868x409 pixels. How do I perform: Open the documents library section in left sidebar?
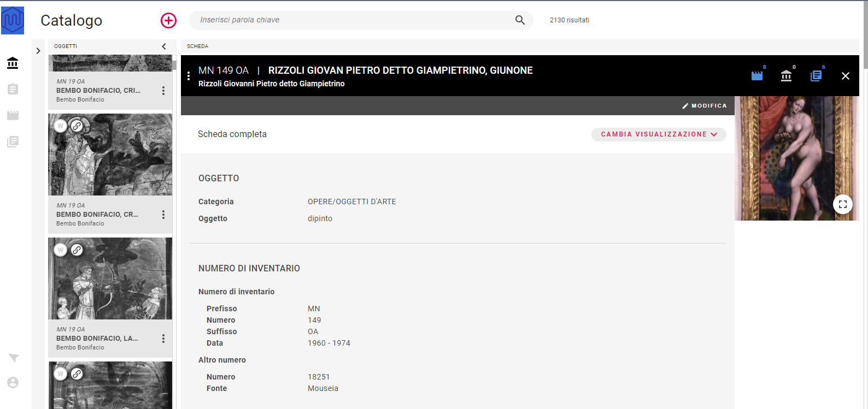pyautogui.click(x=13, y=141)
